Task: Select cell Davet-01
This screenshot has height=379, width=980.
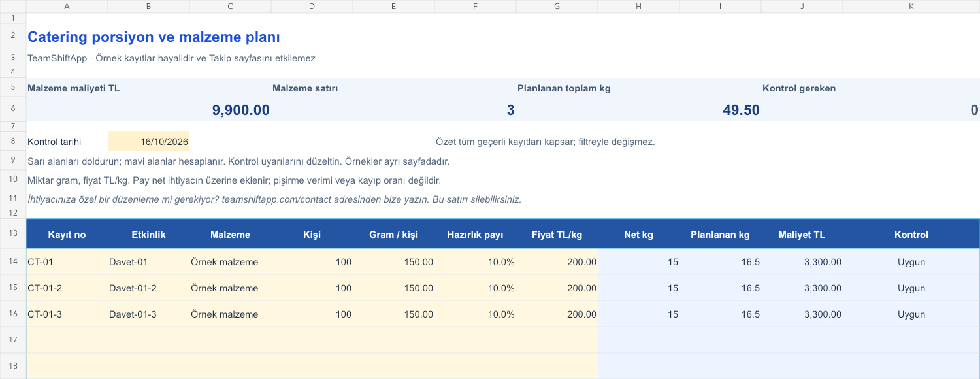Action: [x=148, y=262]
